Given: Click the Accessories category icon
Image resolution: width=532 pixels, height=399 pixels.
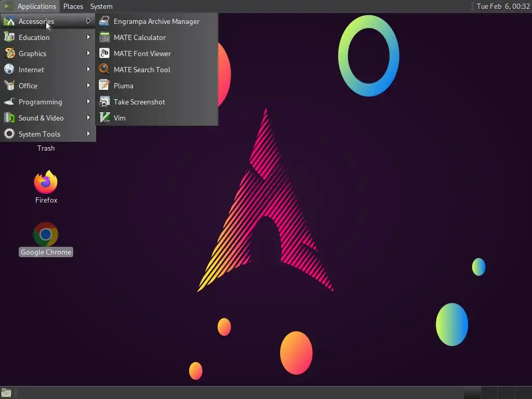Looking at the screenshot, I should (x=9, y=21).
